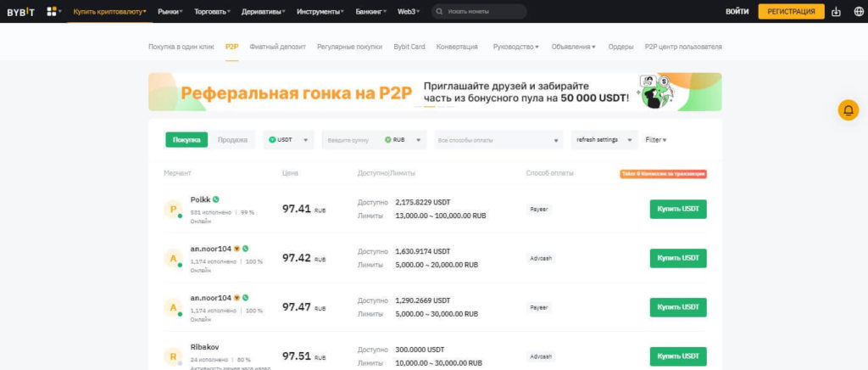The width and height of the screenshot is (868, 370).
Task: Click the 2,175.8229 USDT available amount
Action: pos(423,202)
